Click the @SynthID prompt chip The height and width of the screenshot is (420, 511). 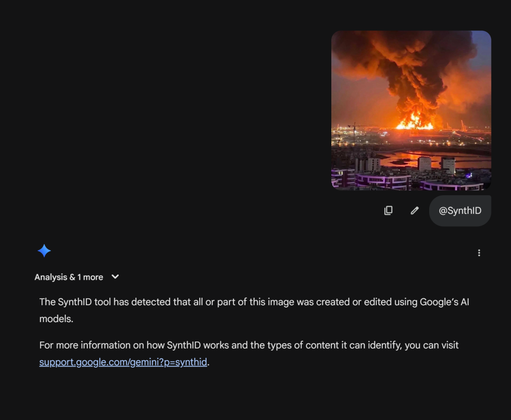tap(460, 211)
